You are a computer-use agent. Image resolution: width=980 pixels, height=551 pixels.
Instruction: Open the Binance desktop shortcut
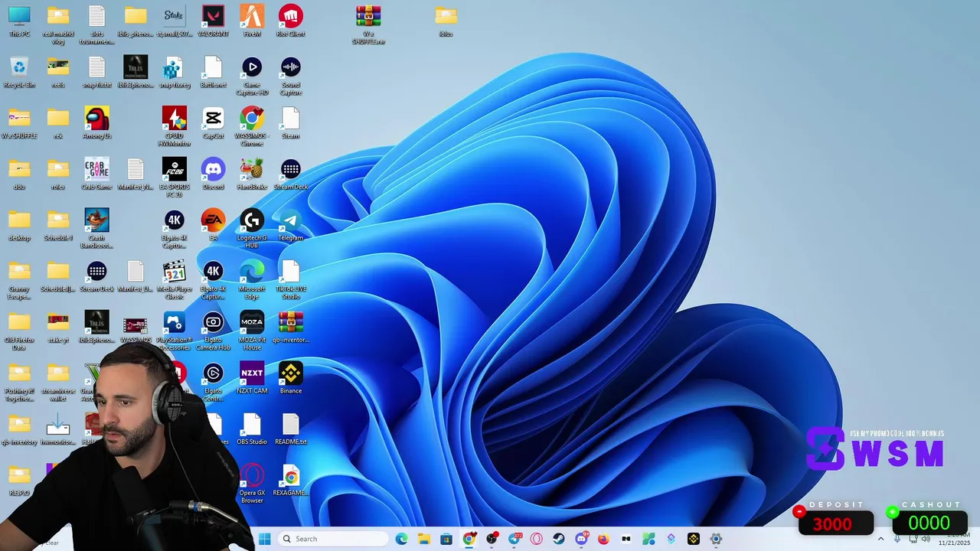[x=290, y=379]
